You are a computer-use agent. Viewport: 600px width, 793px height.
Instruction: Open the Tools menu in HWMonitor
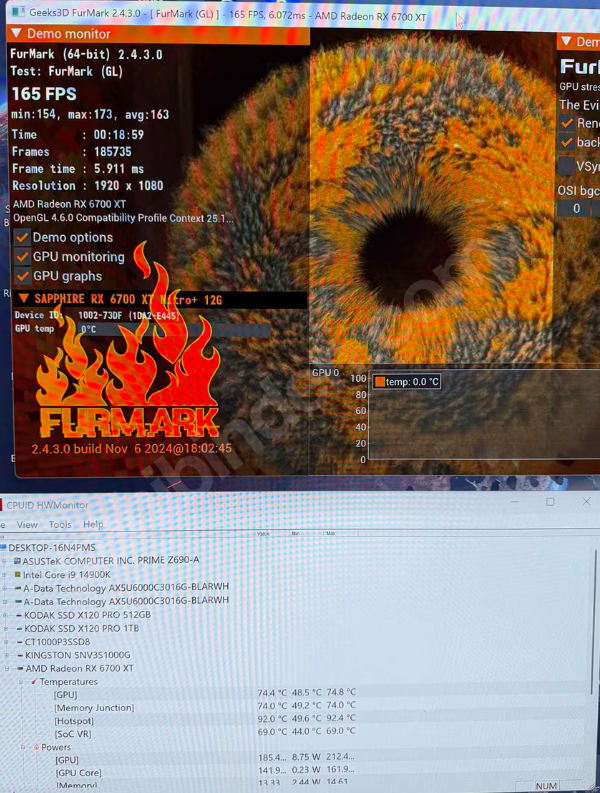pyautogui.click(x=60, y=524)
